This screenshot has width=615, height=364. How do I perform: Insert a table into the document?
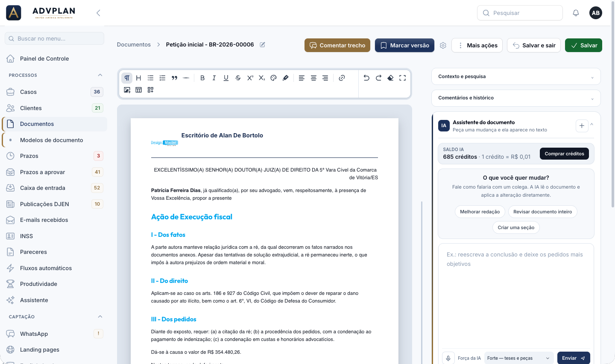tap(138, 90)
